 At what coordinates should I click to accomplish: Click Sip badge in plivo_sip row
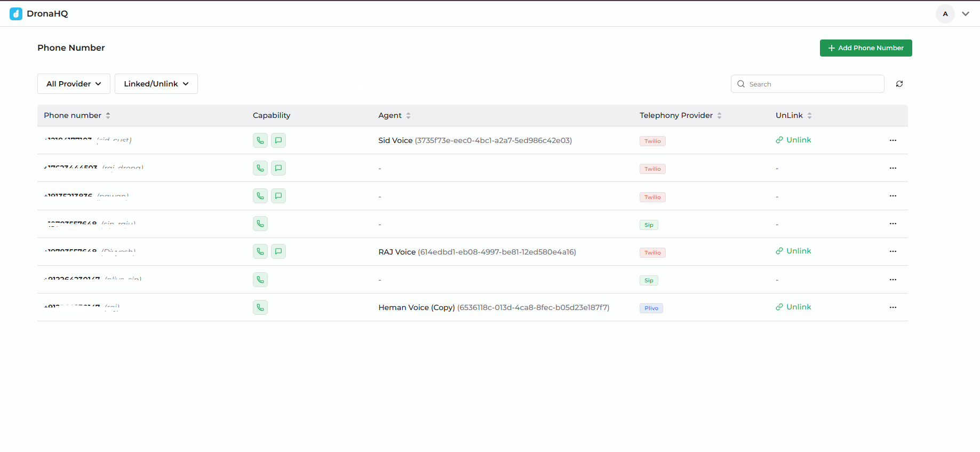[x=649, y=280]
